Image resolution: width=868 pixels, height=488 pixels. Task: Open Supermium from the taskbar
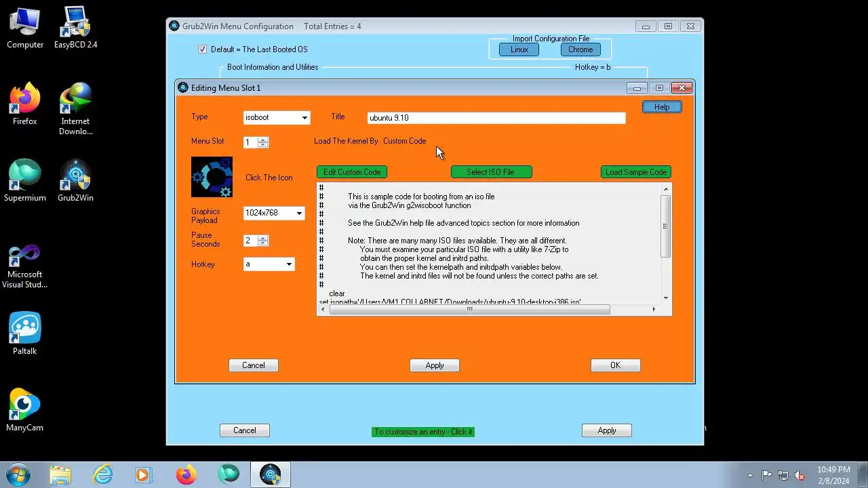tap(228, 474)
